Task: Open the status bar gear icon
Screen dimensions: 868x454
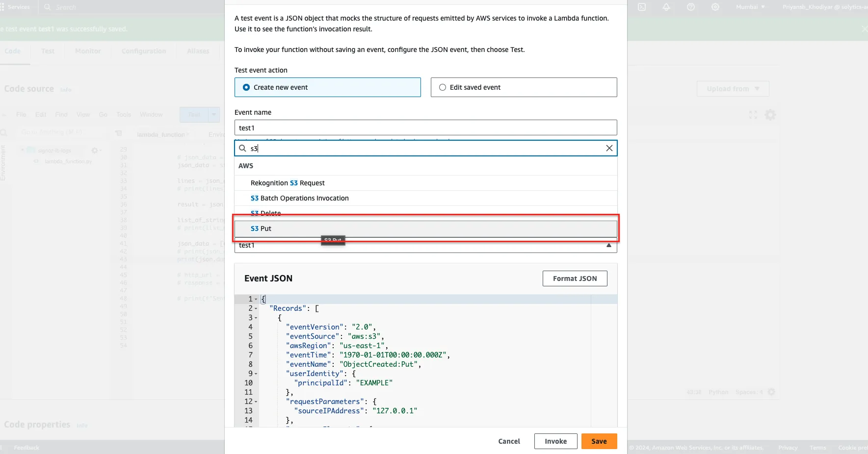Action: click(x=771, y=392)
